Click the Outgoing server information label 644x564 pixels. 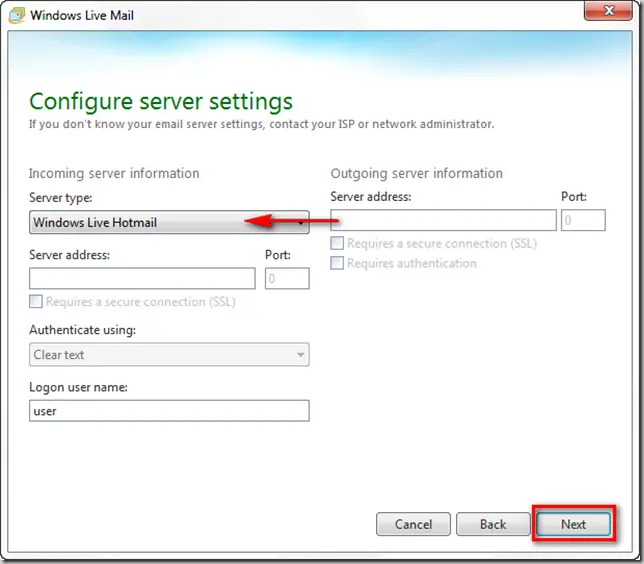(416, 173)
